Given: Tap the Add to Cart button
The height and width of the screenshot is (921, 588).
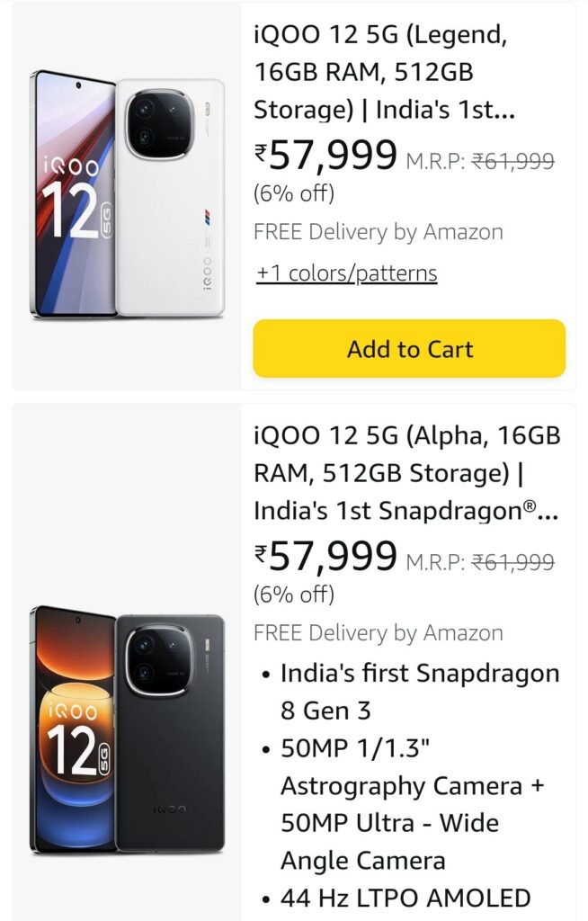Looking at the screenshot, I should click(409, 349).
